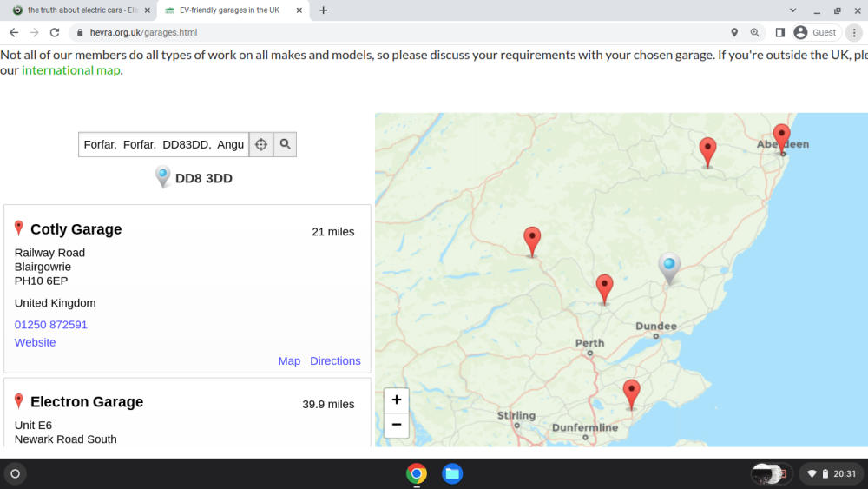Open the shelf media thumbnail icon

pyautogui.click(x=771, y=473)
